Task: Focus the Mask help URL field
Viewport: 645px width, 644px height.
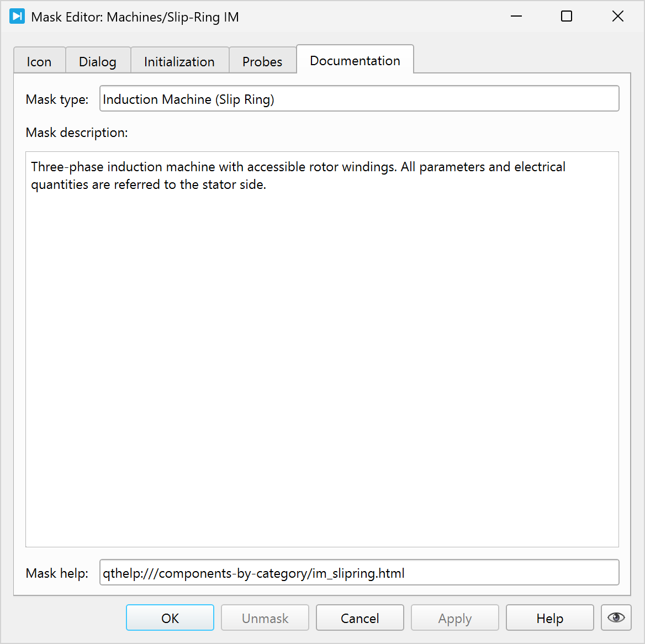Action: [x=359, y=573]
